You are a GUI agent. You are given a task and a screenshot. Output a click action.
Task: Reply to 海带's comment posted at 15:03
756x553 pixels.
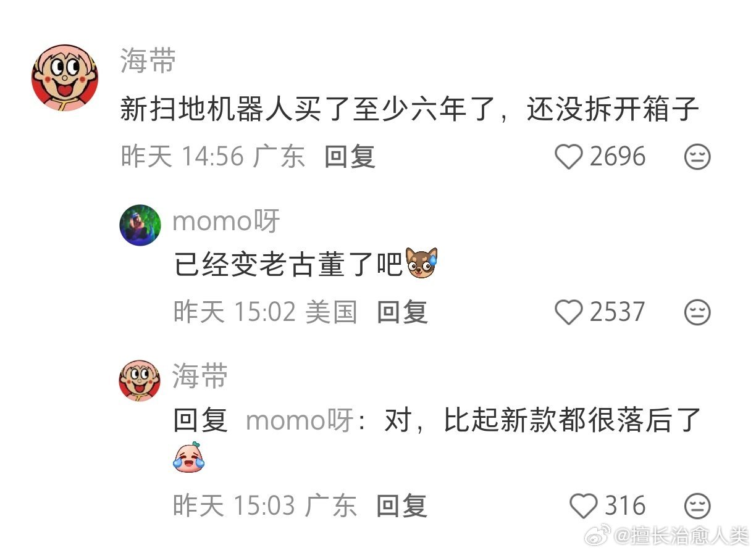(x=402, y=506)
